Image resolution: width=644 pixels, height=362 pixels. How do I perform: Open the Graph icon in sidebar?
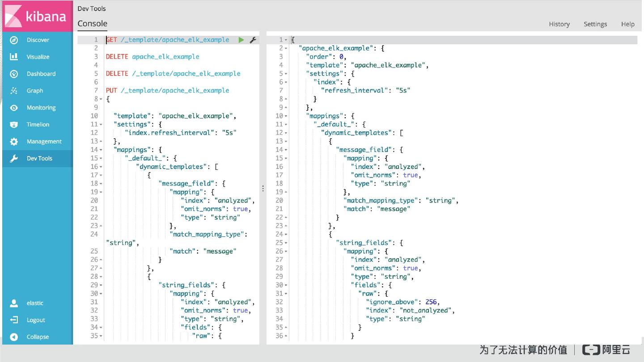coord(14,91)
